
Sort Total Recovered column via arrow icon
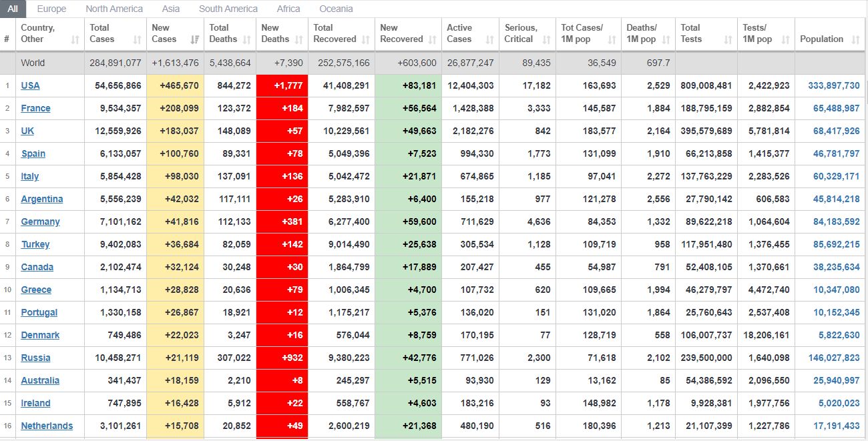(x=365, y=40)
